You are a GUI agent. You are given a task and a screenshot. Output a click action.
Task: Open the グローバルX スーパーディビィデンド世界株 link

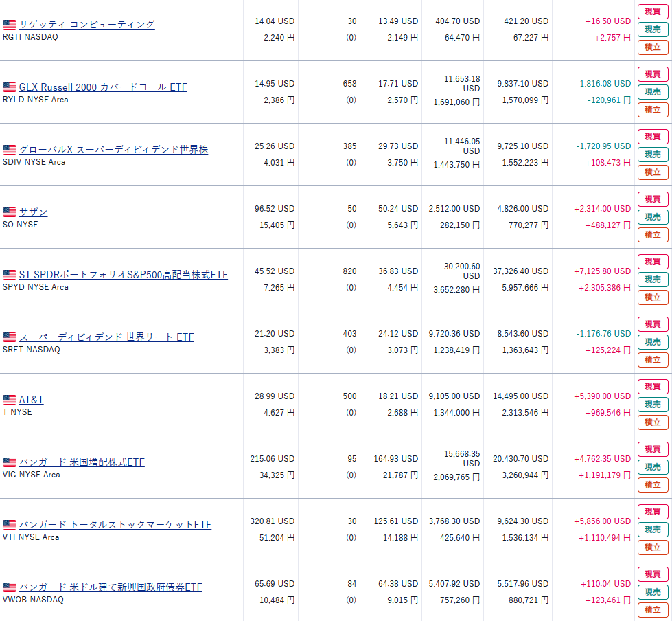(x=113, y=150)
